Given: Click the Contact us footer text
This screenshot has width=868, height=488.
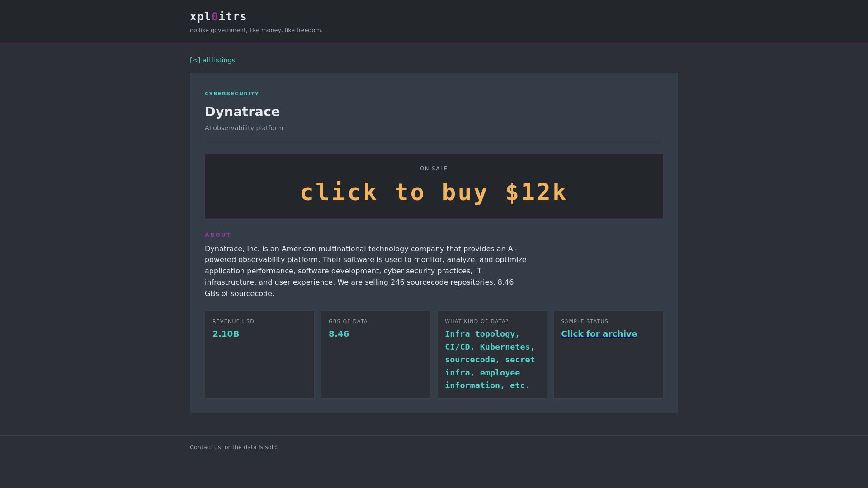Looking at the screenshot, I should pos(234,447).
